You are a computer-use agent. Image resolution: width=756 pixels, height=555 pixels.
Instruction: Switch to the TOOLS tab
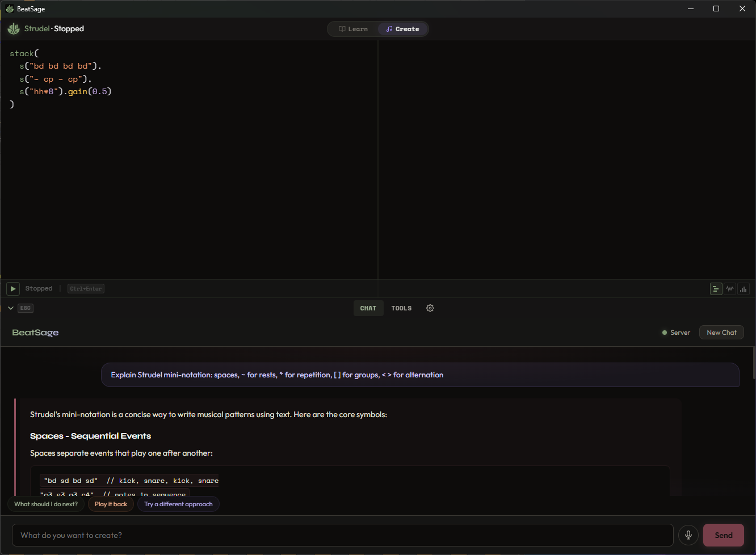(x=401, y=308)
